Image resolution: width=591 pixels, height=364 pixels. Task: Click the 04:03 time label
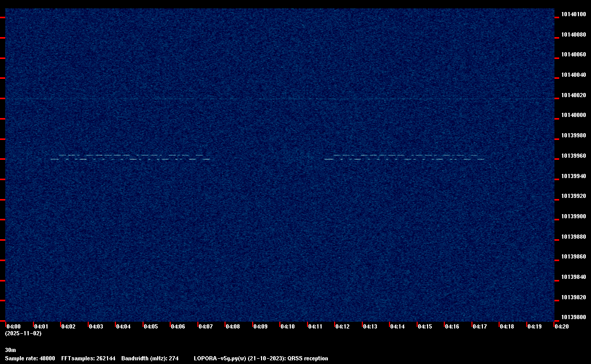pyautogui.click(x=96, y=326)
